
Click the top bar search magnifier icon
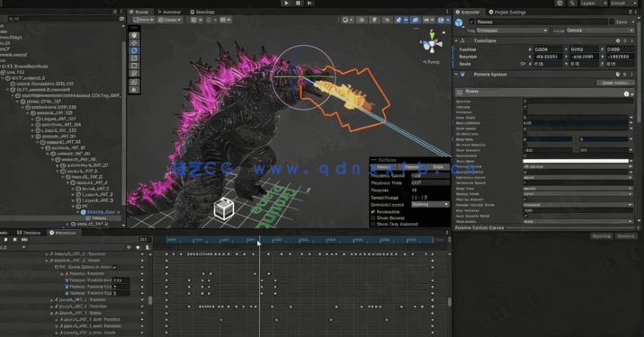pos(572,4)
